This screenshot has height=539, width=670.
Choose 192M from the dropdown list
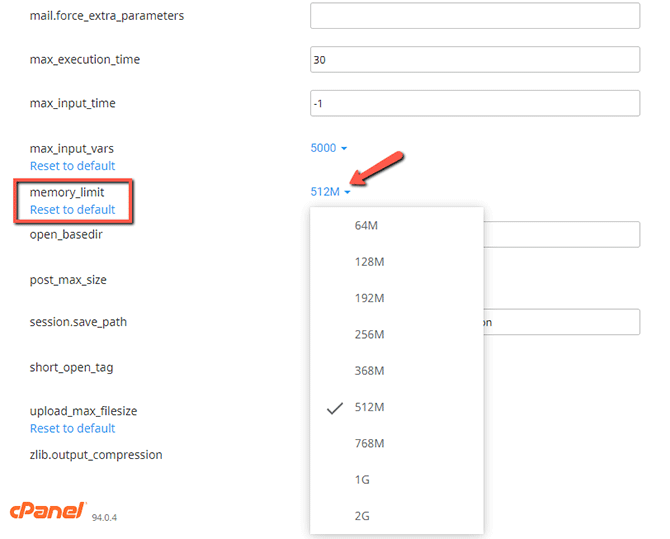point(369,298)
